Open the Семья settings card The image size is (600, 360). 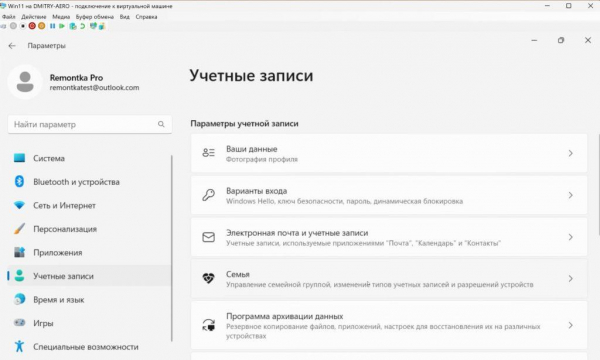click(389, 279)
